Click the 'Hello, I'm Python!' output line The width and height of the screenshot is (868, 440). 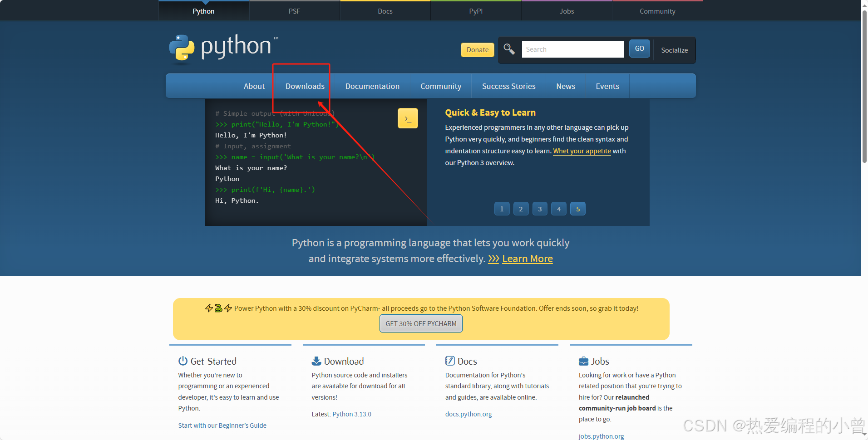[x=251, y=135]
